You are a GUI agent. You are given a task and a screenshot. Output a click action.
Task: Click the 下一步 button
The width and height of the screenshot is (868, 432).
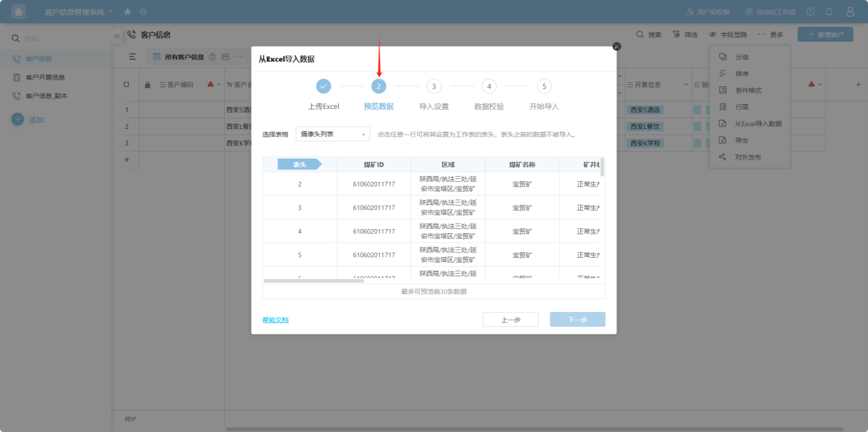577,320
